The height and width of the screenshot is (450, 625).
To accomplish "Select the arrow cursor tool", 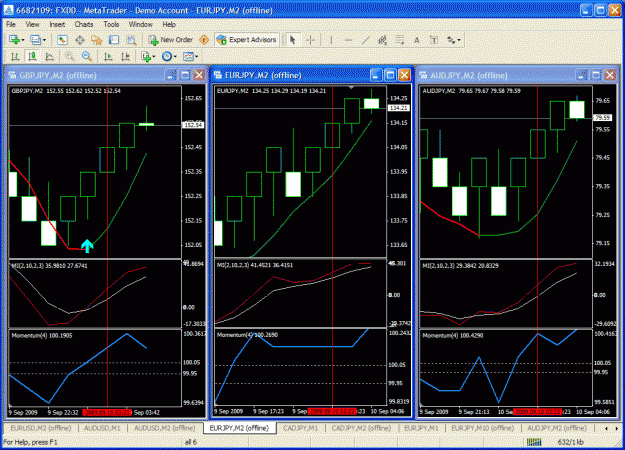I will [293, 40].
